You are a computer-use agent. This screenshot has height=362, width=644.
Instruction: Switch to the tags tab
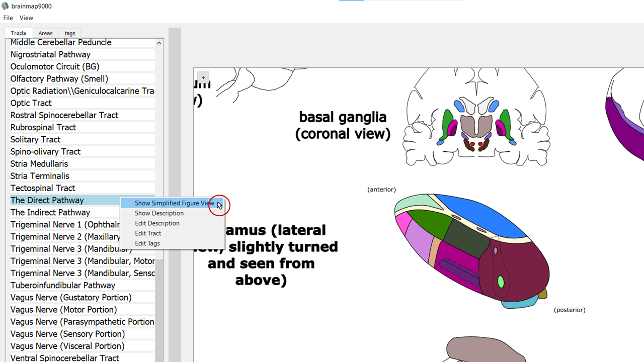pyautogui.click(x=70, y=33)
